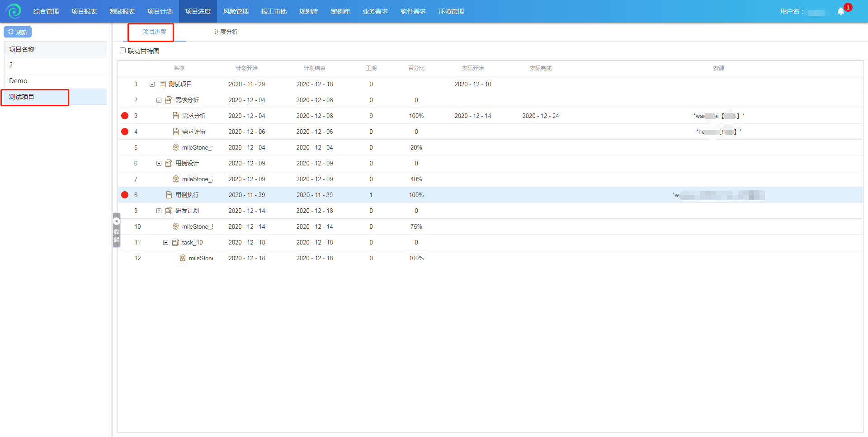Collapse the 需求分析 group in row 2

point(159,100)
